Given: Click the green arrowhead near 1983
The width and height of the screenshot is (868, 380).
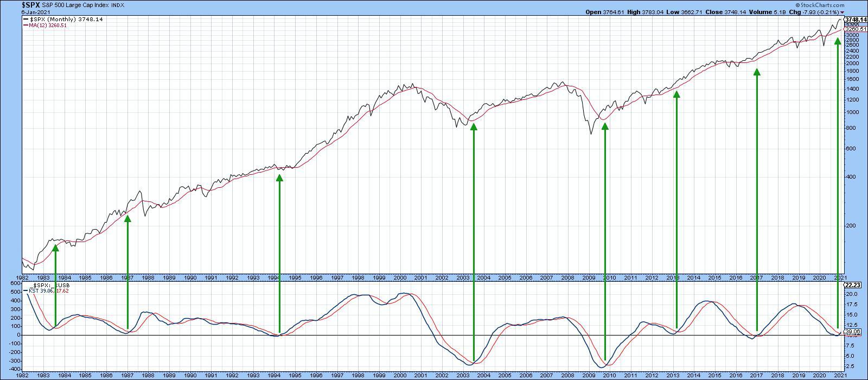Looking at the screenshot, I should tap(55, 248).
